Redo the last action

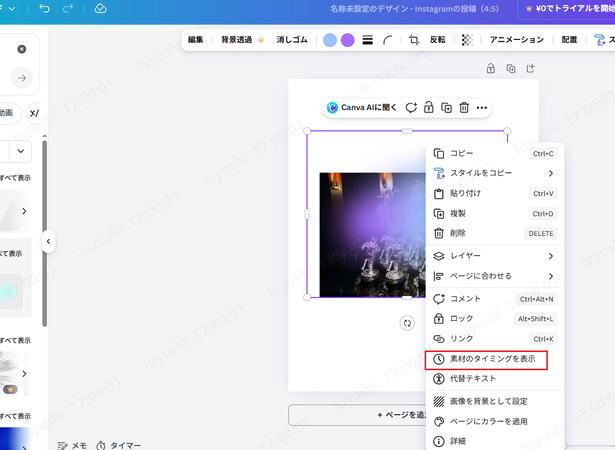point(68,8)
